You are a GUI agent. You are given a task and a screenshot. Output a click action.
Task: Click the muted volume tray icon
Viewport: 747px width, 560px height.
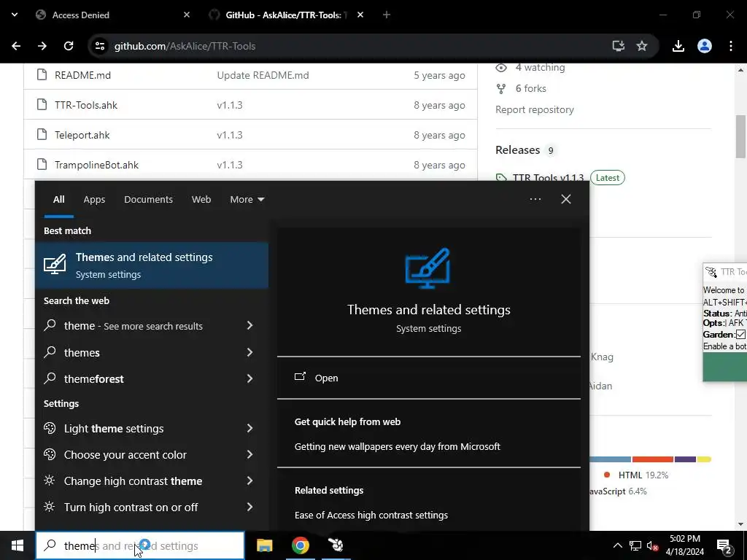tap(653, 545)
